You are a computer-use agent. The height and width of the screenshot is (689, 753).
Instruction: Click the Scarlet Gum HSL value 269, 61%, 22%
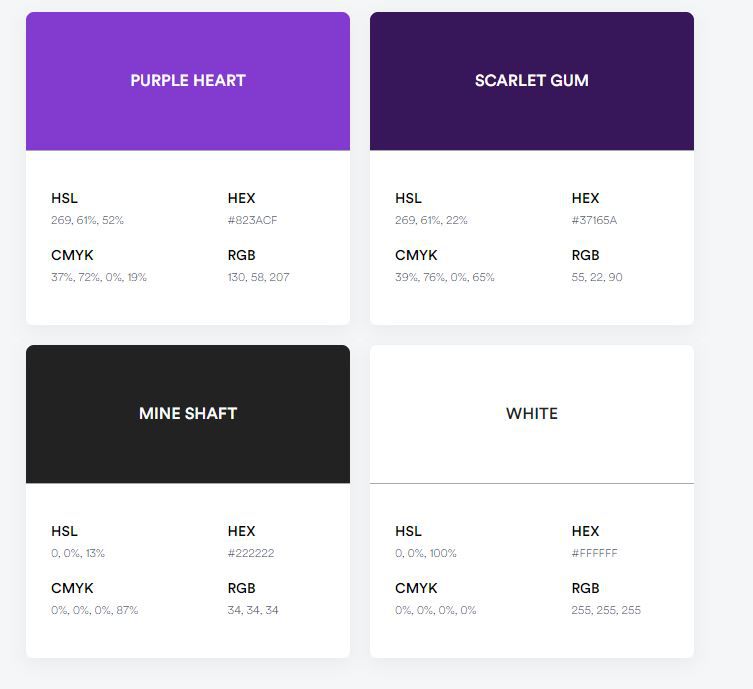[x=431, y=220]
